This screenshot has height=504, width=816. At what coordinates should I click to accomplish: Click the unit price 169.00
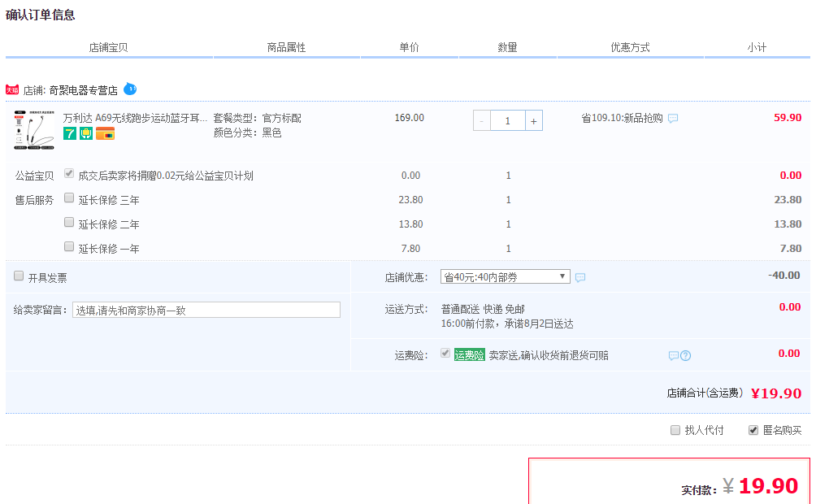pyautogui.click(x=409, y=118)
